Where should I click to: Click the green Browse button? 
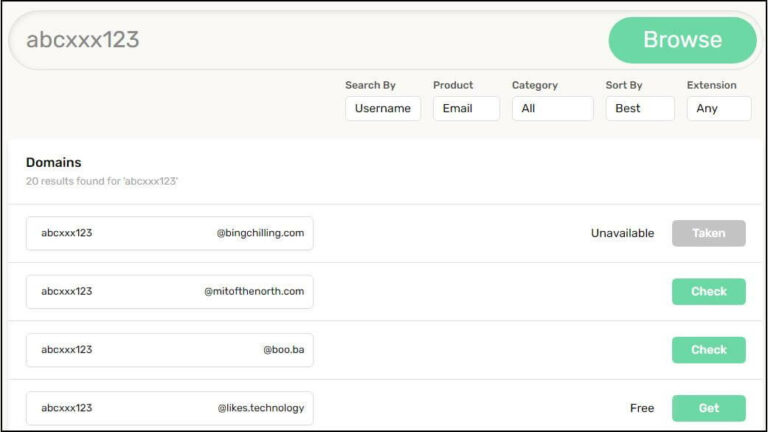click(x=682, y=40)
